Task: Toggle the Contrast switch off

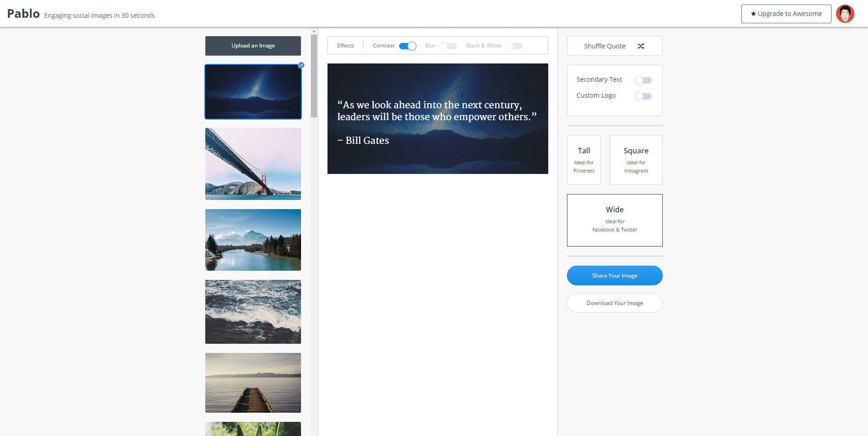Action: coord(408,46)
